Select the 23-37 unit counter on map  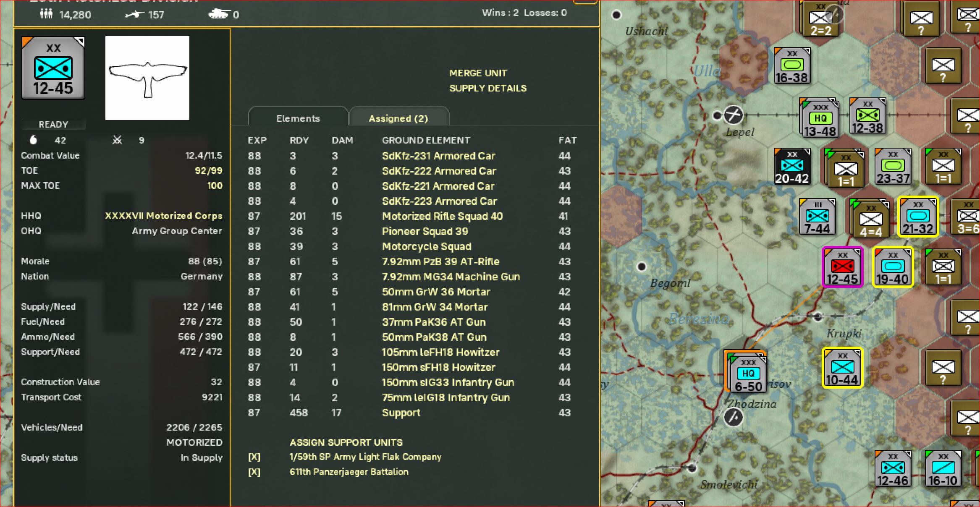pyautogui.click(x=893, y=167)
